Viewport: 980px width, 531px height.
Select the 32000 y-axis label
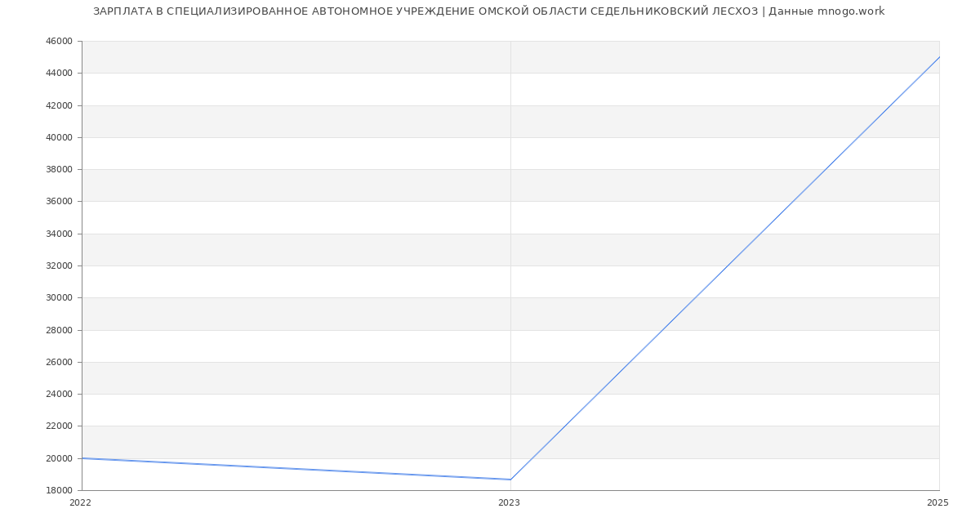pyautogui.click(x=59, y=266)
